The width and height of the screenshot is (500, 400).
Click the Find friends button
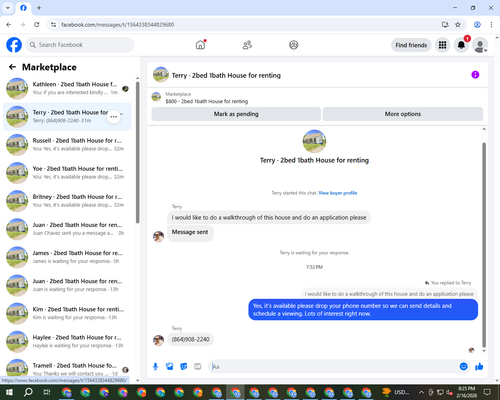[x=411, y=45]
